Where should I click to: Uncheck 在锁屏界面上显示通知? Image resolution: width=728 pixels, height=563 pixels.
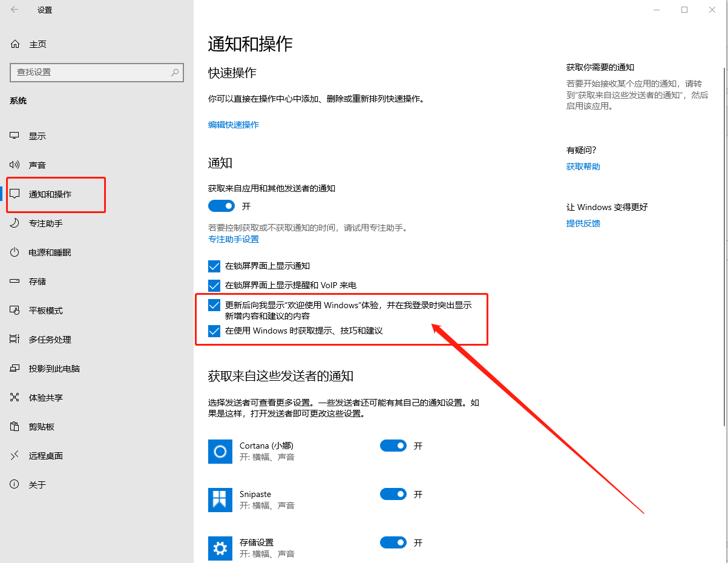pyautogui.click(x=214, y=266)
